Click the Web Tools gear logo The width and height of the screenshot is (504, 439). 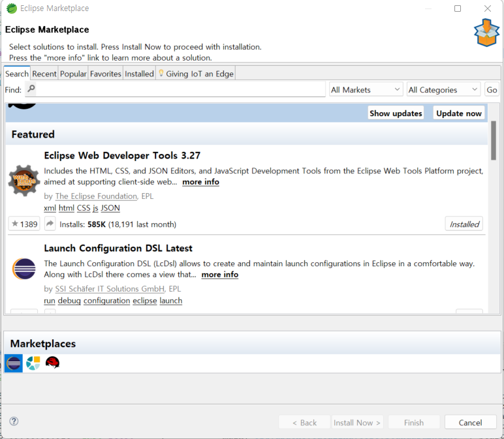click(24, 181)
